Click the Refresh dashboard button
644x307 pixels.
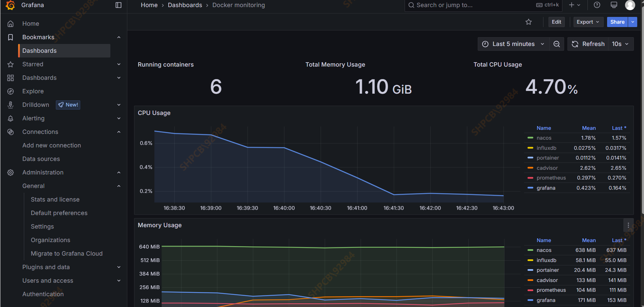(588, 44)
